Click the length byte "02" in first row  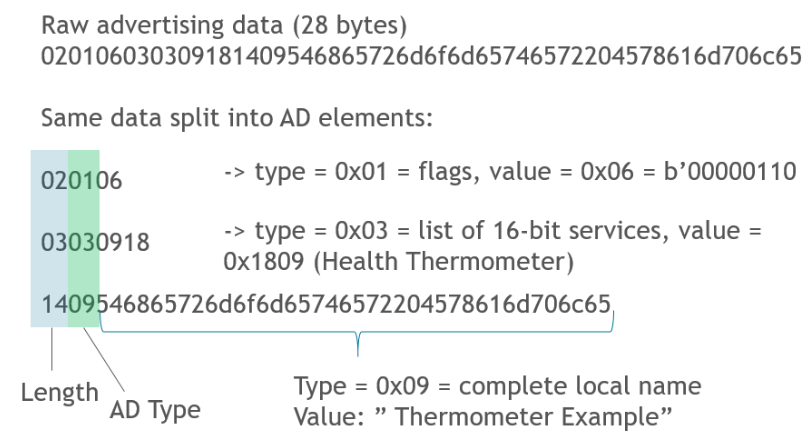(x=49, y=181)
